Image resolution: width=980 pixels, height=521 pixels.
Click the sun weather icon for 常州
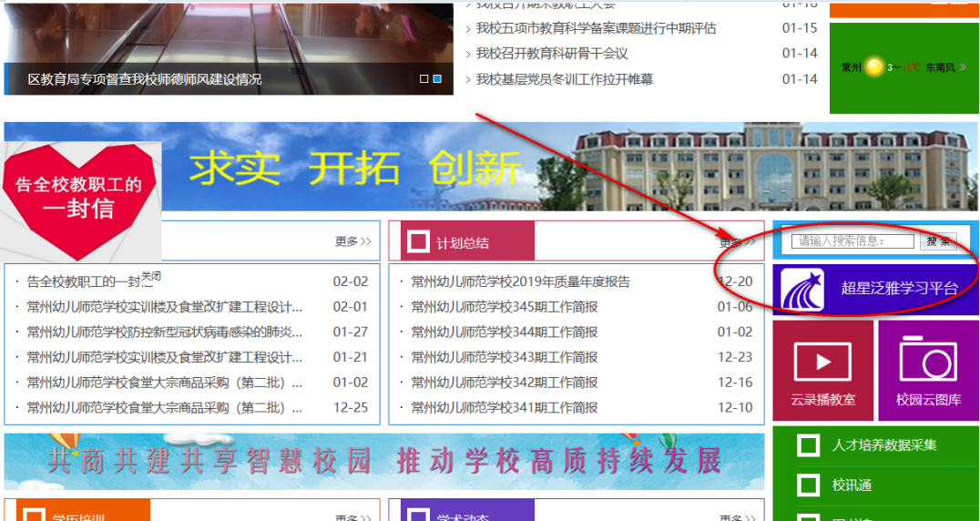pyautogui.click(x=875, y=67)
